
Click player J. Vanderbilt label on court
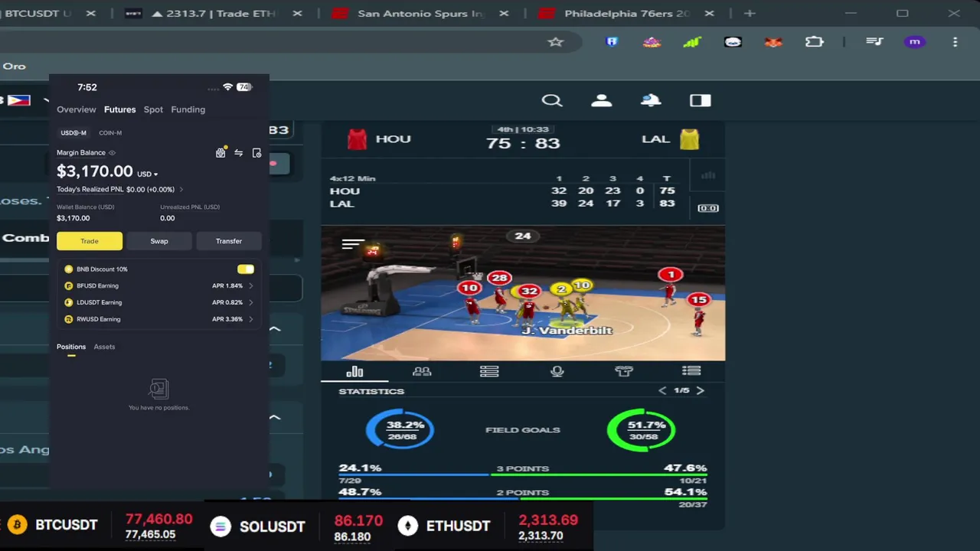coord(567,331)
